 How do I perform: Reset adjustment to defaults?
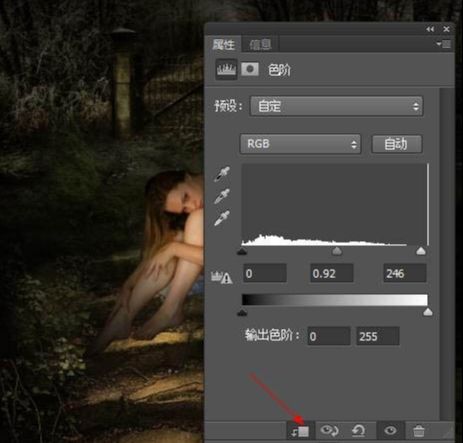point(359,431)
